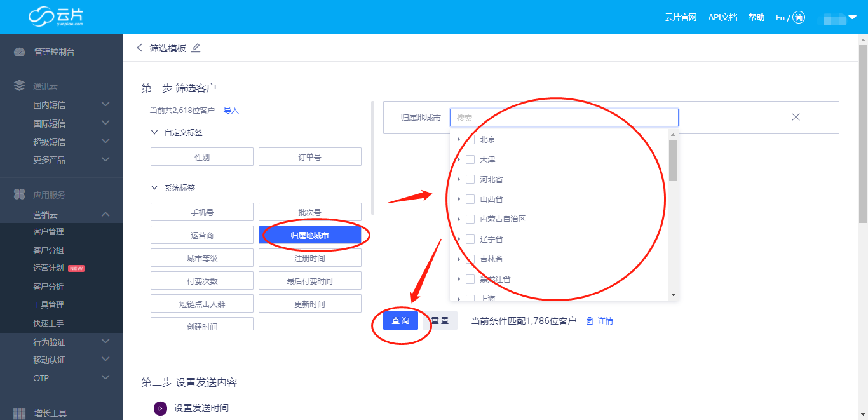Click the dropdown scrollbar down arrow
The width and height of the screenshot is (868, 420).
pyautogui.click(x=673, y=295)
